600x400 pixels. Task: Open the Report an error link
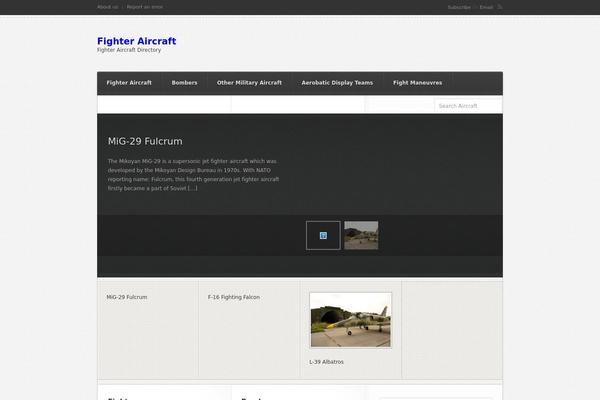(x=145, y=7)
